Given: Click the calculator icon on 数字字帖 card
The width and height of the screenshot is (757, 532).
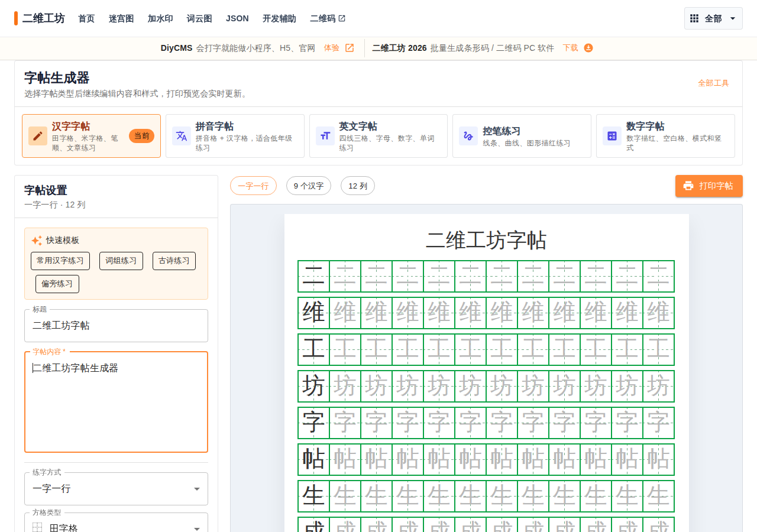Looking at the screenshot, I should point(612,136).
